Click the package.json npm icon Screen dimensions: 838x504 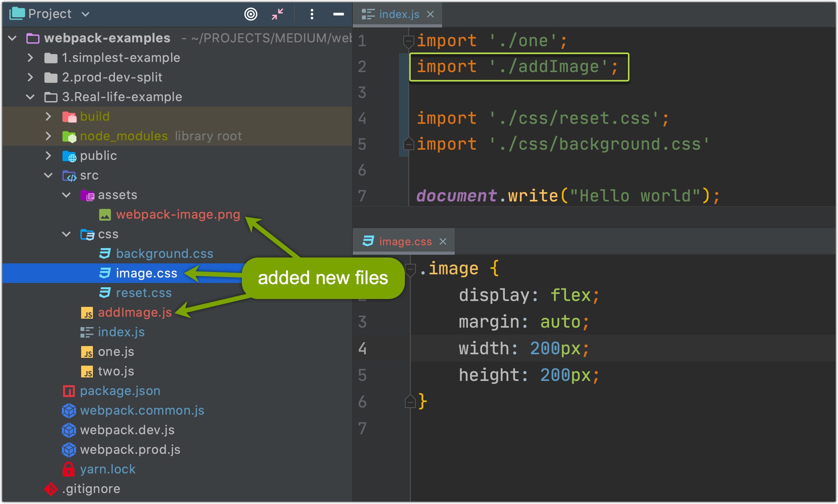[69, 391]
